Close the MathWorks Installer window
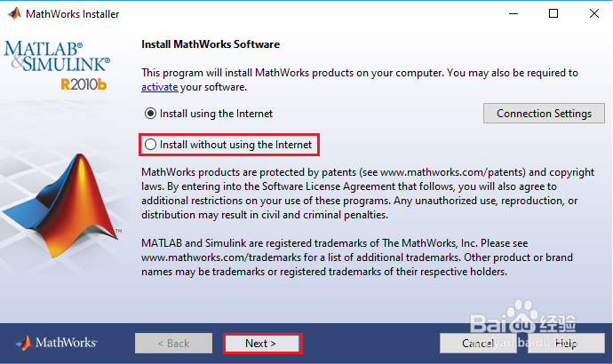The height and width of the screenshot is (364, 613). coord(593,14)
